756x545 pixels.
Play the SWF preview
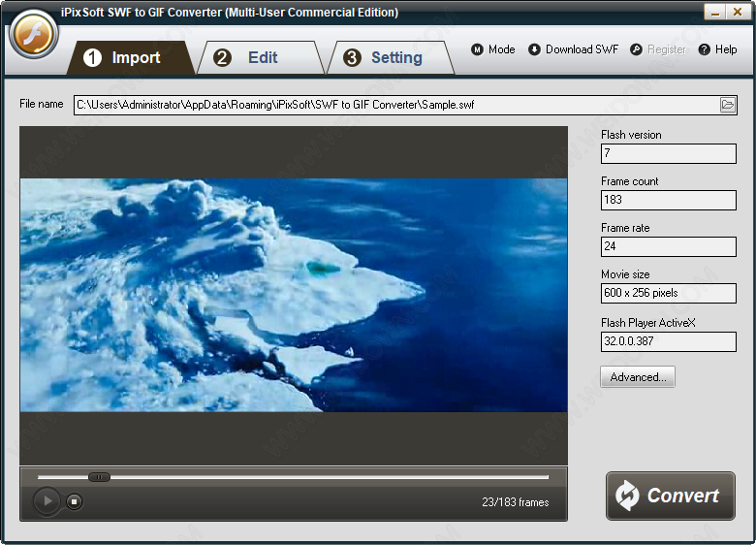tap(47, 501)
